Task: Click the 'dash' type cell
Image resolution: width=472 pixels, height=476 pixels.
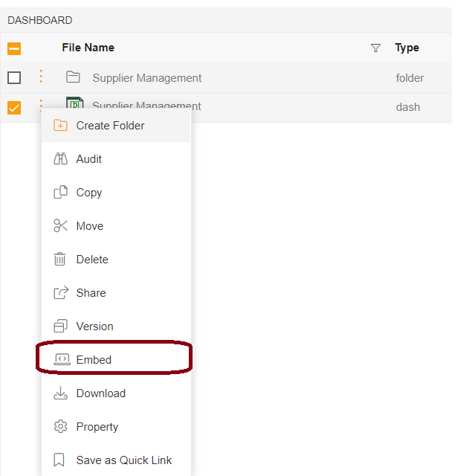Action: tap(407, 107)
